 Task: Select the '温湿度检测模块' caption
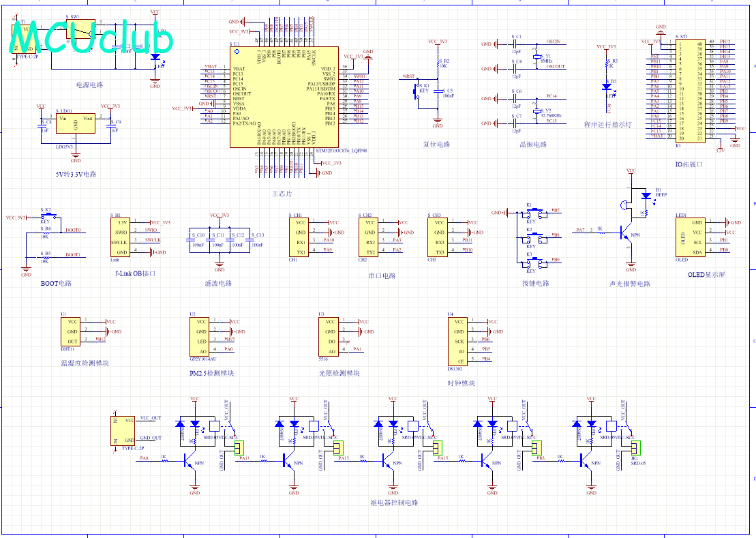85,363
